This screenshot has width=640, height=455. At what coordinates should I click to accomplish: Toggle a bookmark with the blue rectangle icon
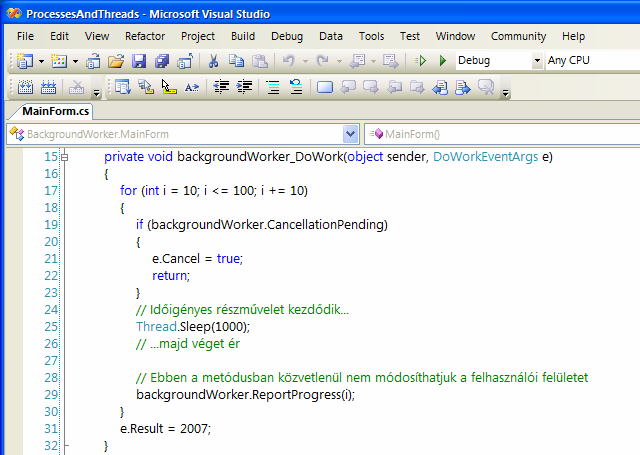click(x=325, y=87)
